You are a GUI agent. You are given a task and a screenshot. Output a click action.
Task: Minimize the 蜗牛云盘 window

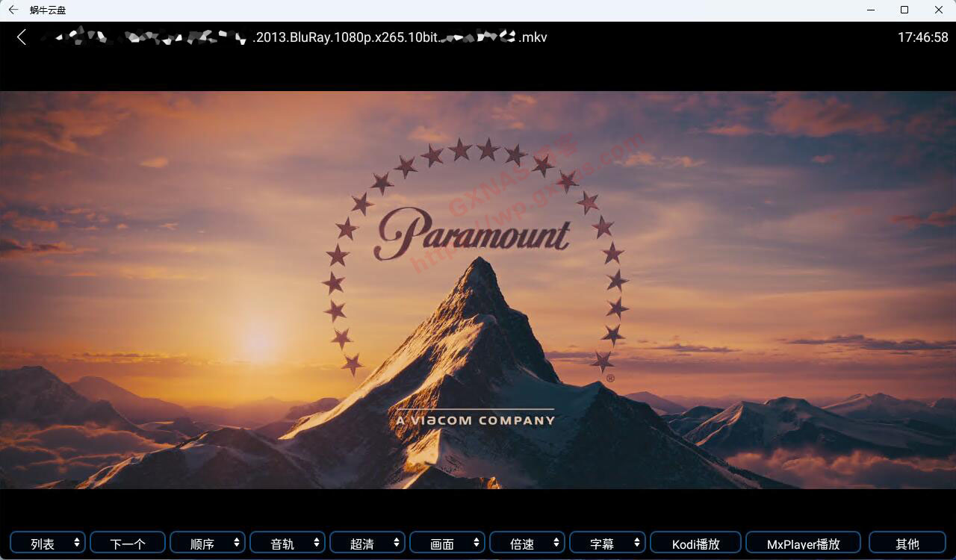click(871, 10)
